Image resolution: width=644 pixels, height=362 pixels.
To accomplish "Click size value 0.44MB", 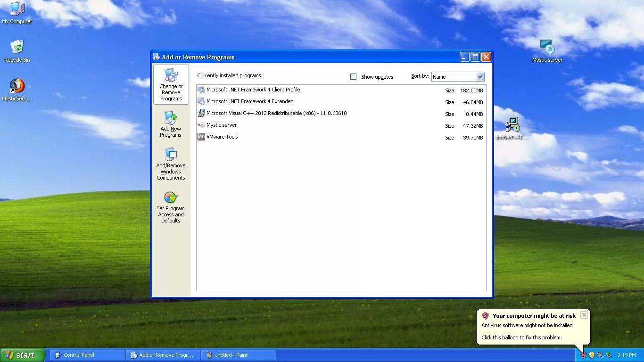I will pos(474,114).
